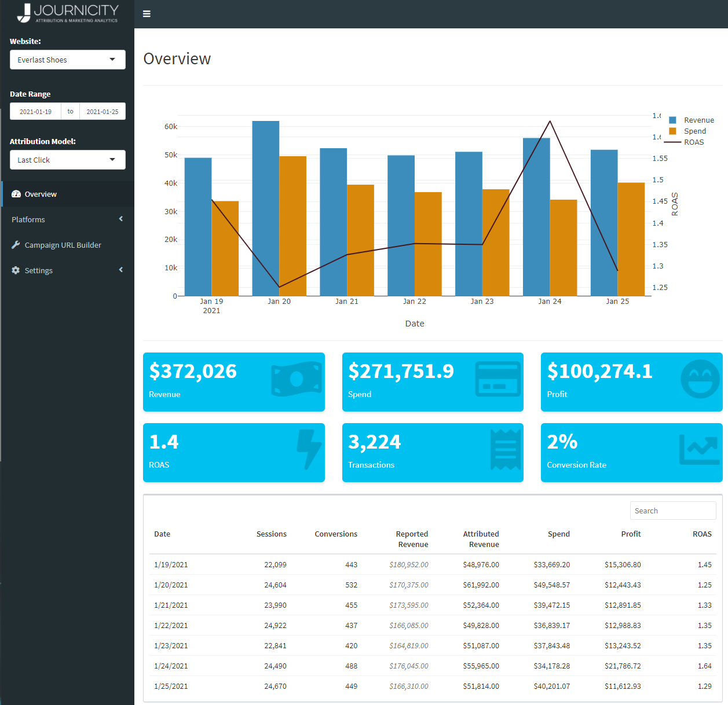Sort table by Date column header

pyautogui.click(x=162, y=534)
